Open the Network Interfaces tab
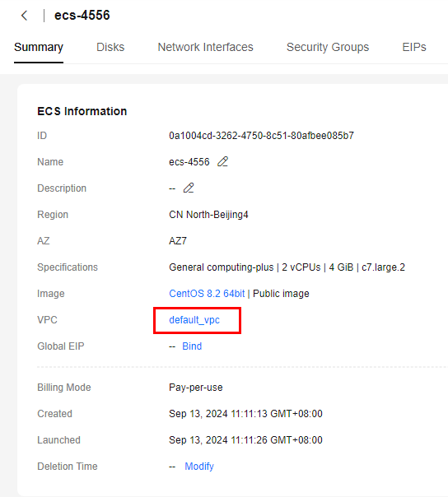 coord(206,47)
